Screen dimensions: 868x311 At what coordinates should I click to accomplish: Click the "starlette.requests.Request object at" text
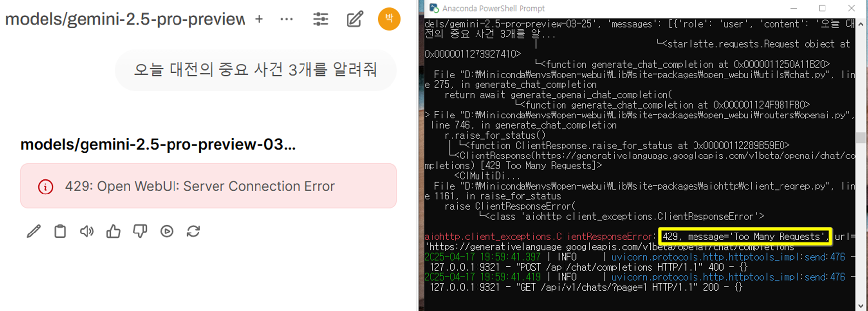(x=758, y=44)
